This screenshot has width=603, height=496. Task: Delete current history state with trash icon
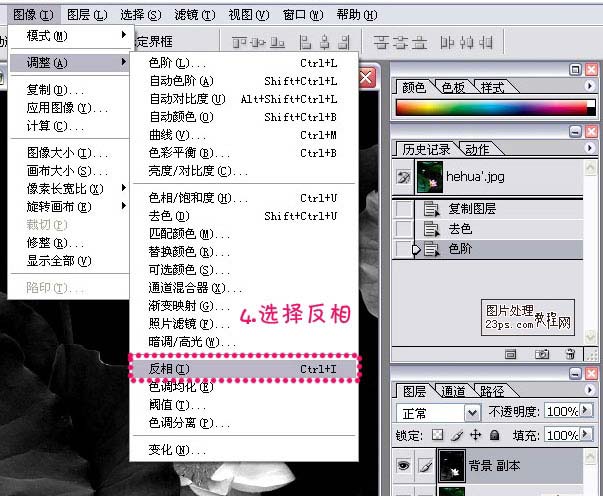(x=571, y=354)
